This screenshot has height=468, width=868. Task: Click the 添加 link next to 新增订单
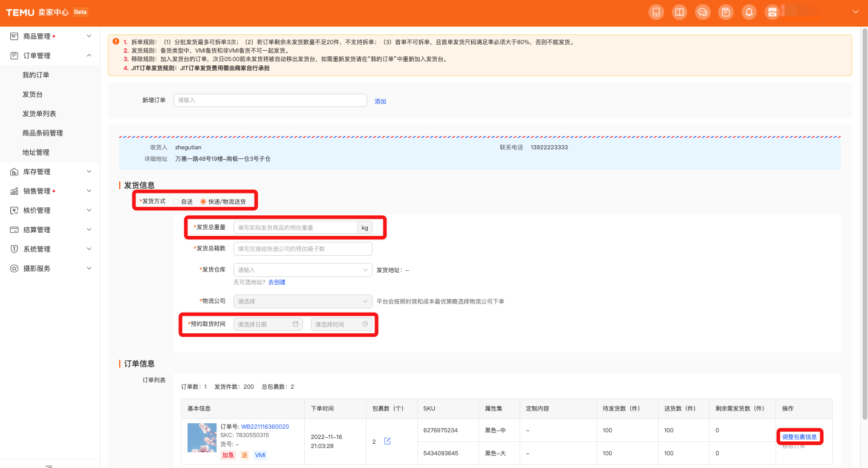pyautogui.click(x=380, y=101)
